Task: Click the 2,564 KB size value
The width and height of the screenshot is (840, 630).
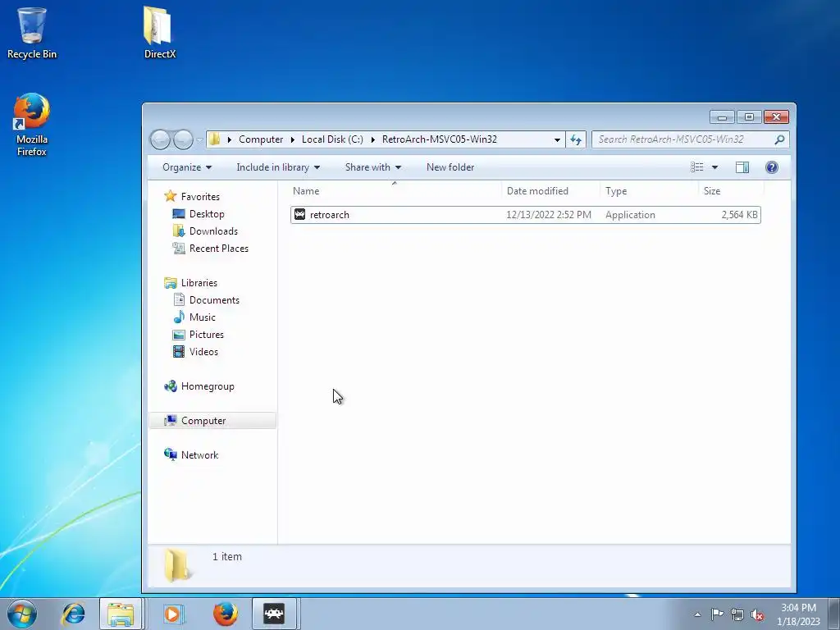Action: click(739, 215)
